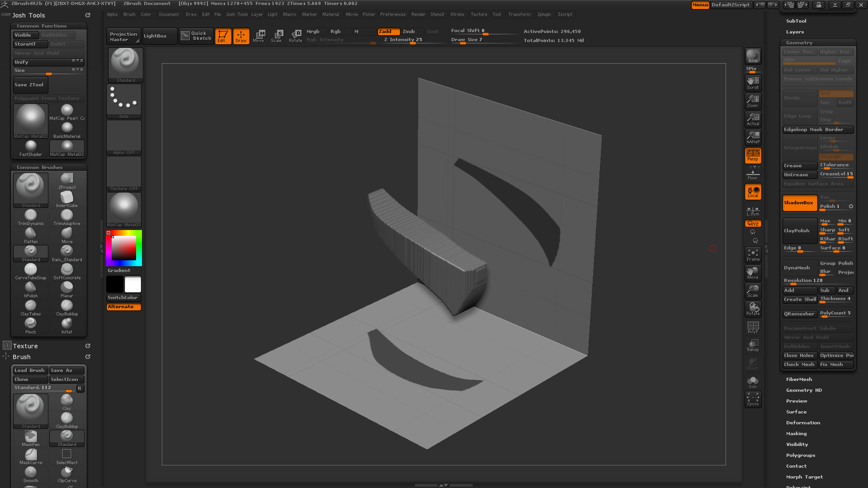Select the InsertCube brush

click(x=67, y=199)
